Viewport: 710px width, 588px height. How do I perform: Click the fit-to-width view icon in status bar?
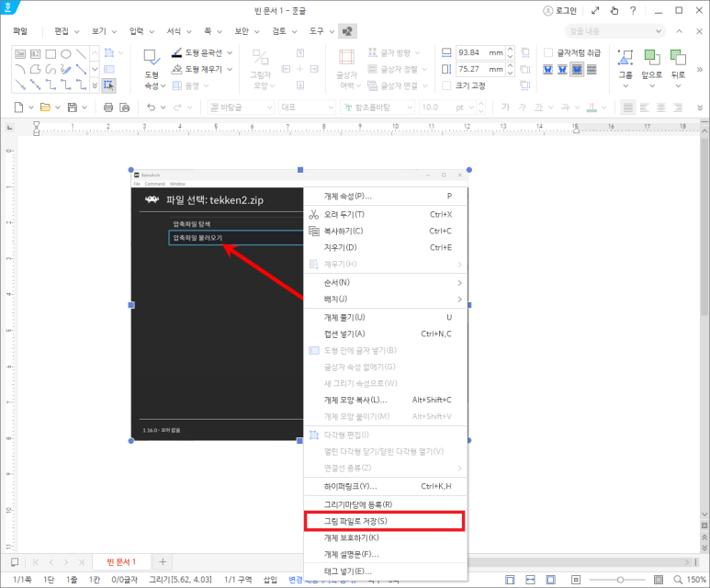tap(530, 580)
